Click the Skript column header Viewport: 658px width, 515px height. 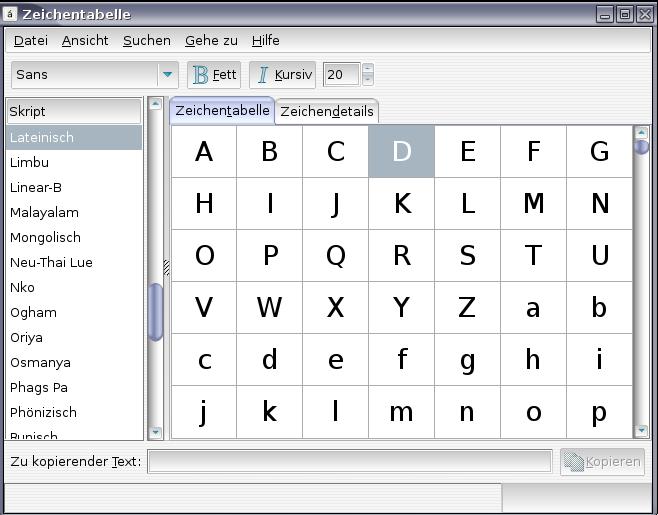point(74,111)
